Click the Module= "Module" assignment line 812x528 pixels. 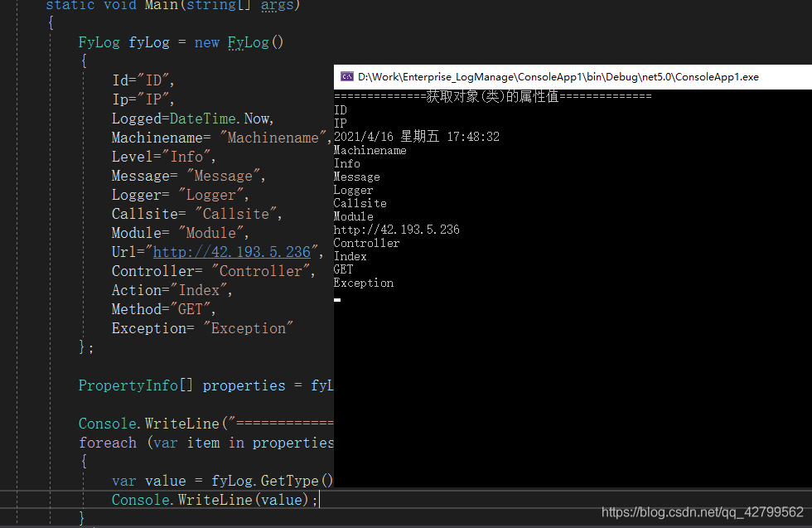click(x=181, y=233)
